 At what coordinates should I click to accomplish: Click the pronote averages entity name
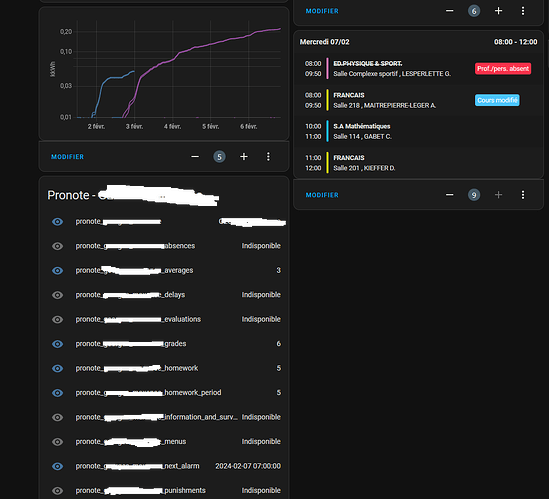(134, 270)
